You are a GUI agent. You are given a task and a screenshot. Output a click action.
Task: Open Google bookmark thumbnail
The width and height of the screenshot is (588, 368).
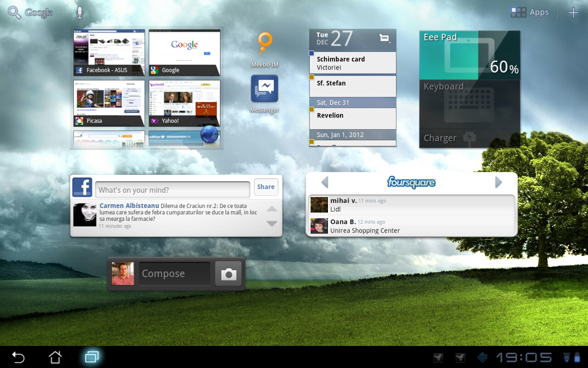point(185,53)
